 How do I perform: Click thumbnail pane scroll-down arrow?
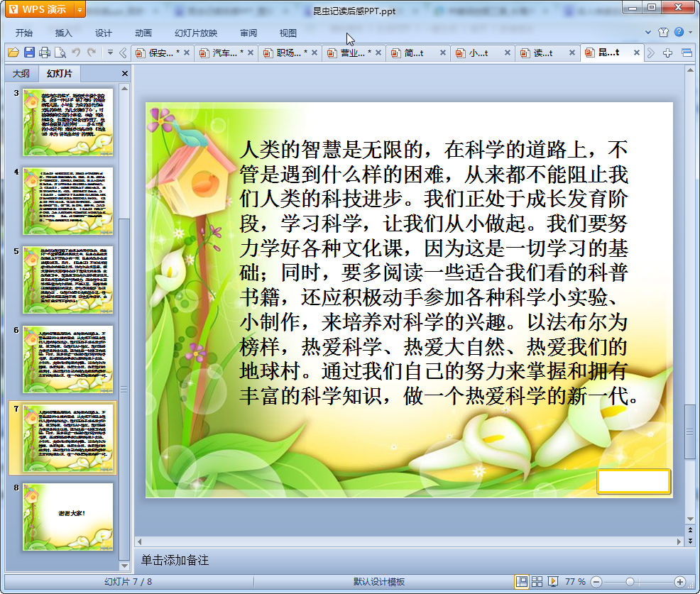(124, 566)
